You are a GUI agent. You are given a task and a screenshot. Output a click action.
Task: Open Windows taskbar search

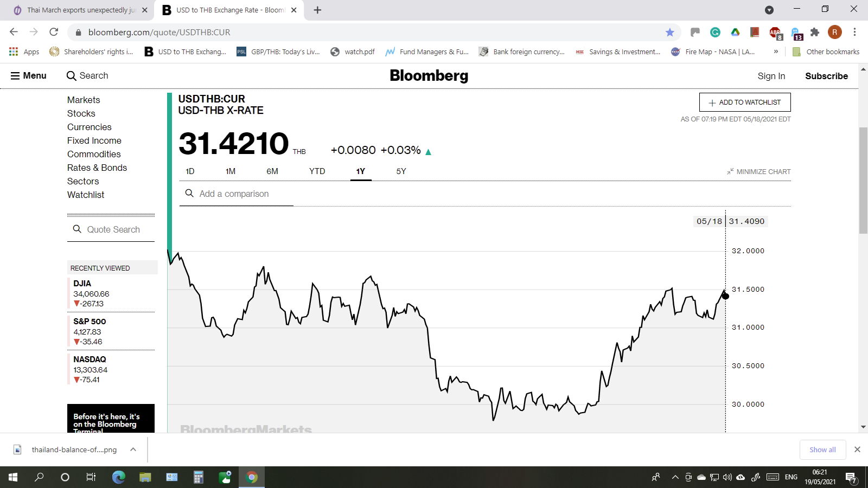(39, 477)
